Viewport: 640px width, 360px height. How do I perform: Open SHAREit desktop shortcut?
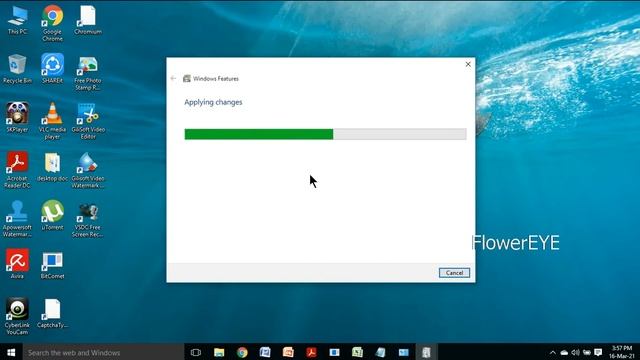click(52, 69)
